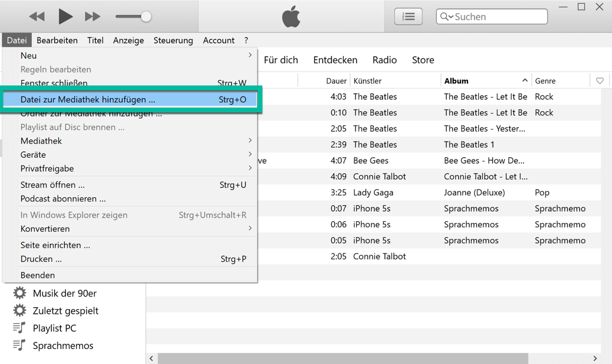Switch to the Radio tab
This screenshot has width=612, height=364.
tap(384, 60)
